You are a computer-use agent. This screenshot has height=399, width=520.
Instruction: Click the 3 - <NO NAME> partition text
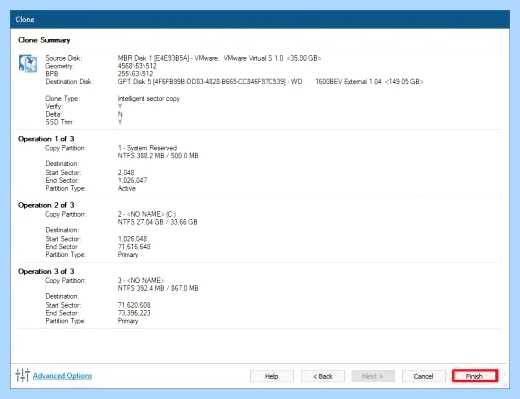(141, 280)
